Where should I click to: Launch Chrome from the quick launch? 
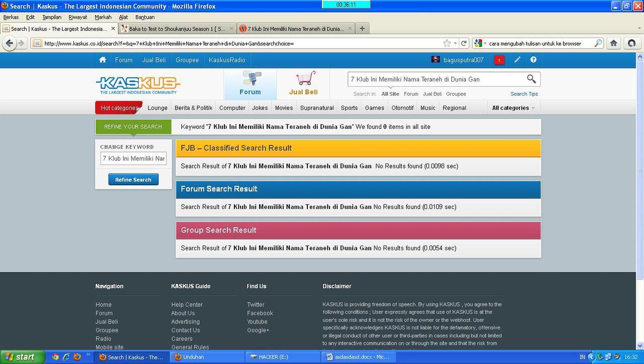[55, 357]
